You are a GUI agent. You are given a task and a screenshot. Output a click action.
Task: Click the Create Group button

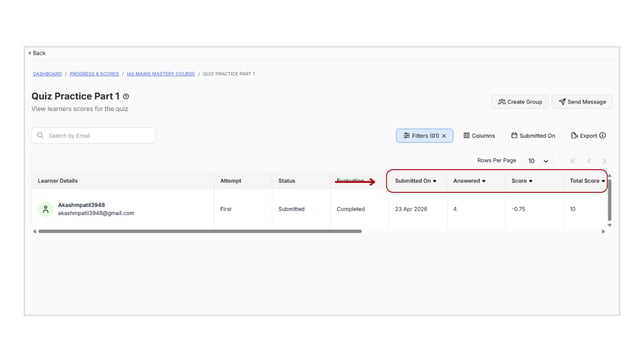(520, 102)
